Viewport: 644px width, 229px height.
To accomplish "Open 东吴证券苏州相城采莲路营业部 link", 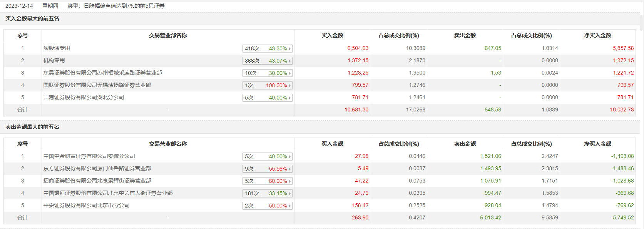I will point(102,73).
